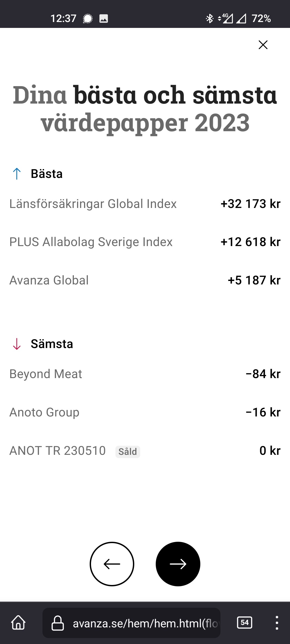Tap the blue Bästa up arrow
The height and width of the screenshot is (644, 290).
point(17,174)
